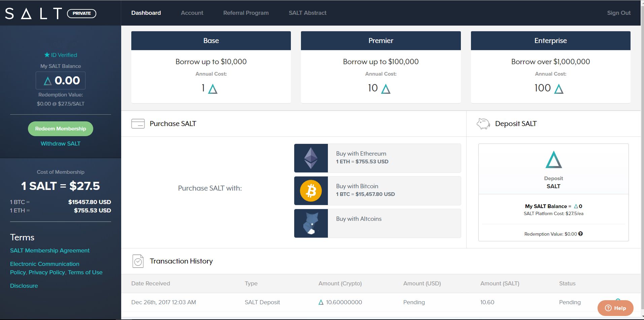Click the SALT logo in header

click(x=34, y=13)
